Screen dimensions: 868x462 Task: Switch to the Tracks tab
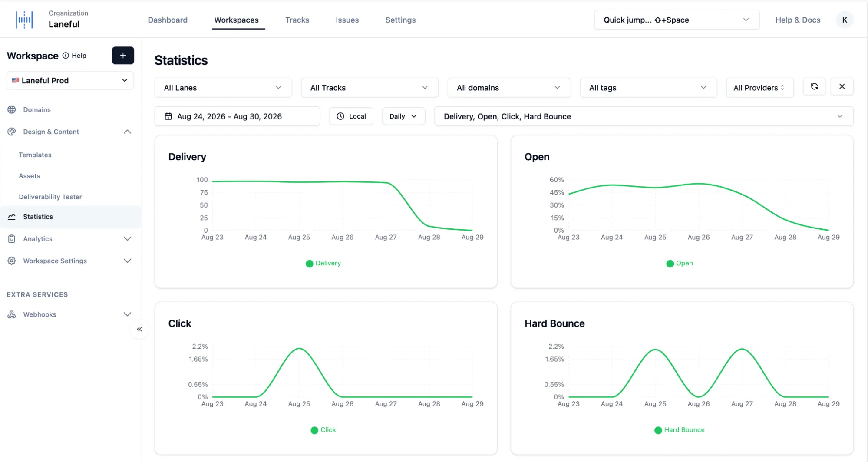click(x=297, y=20)
